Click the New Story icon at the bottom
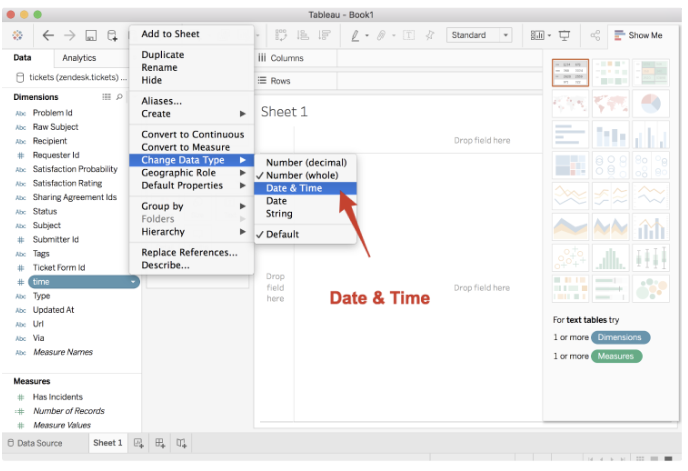The image size is (688, 471). [x=181, y=443]
